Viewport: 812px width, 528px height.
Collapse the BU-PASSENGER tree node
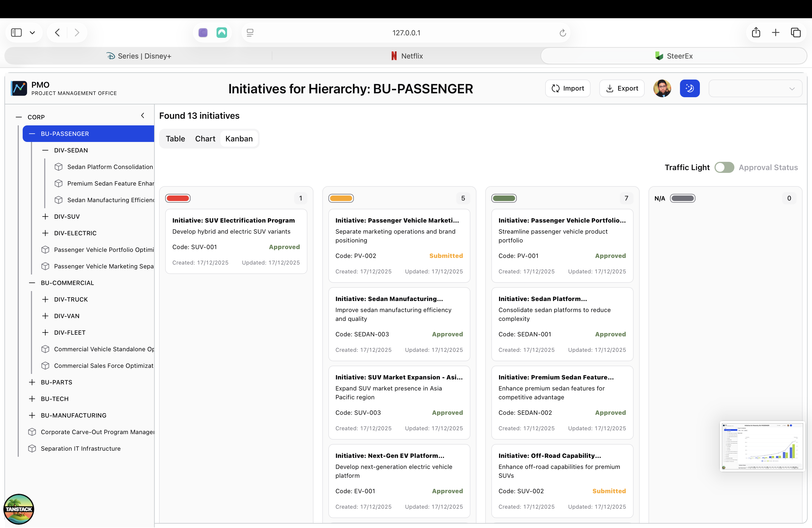pos(32,134)
